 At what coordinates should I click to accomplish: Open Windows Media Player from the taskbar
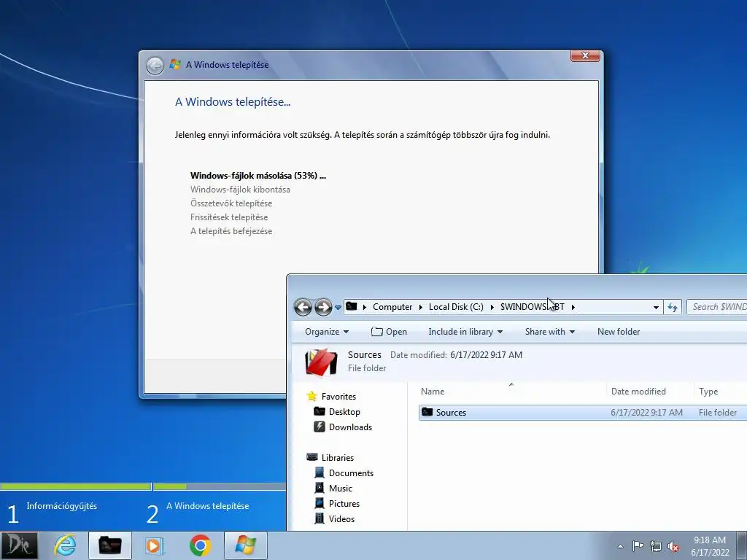[155, 545]
